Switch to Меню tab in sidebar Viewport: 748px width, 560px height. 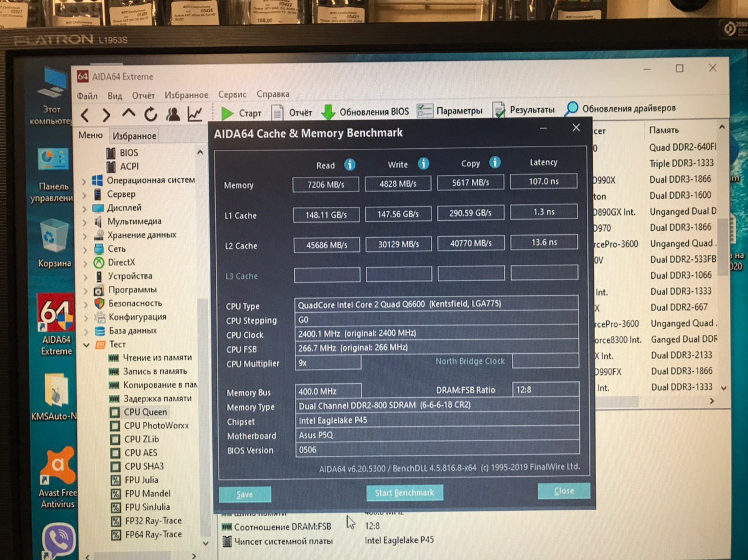tap(91, 135)
